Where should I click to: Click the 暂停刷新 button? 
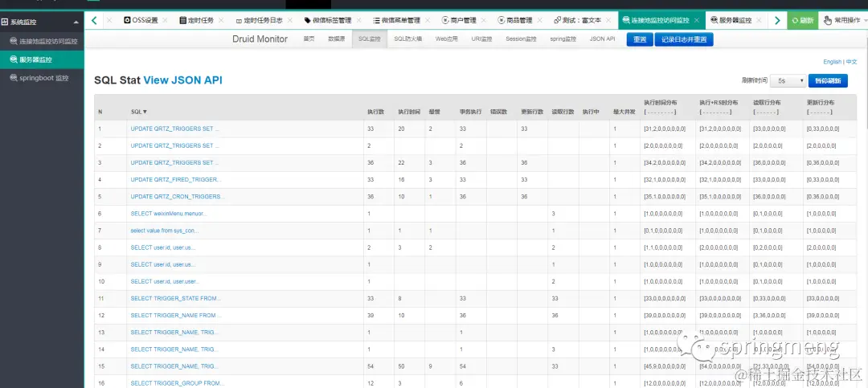[828, 81]
